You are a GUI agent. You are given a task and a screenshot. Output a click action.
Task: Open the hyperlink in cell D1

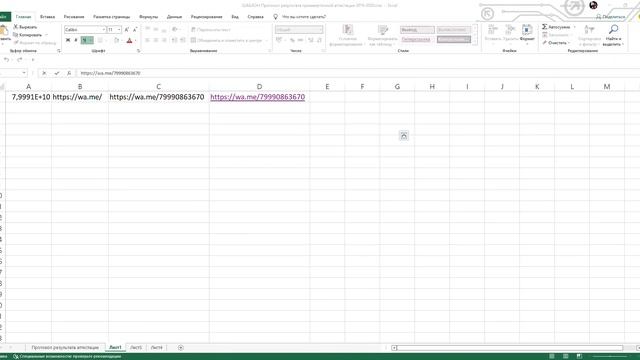pyautogui.click(x=258, y=97)
